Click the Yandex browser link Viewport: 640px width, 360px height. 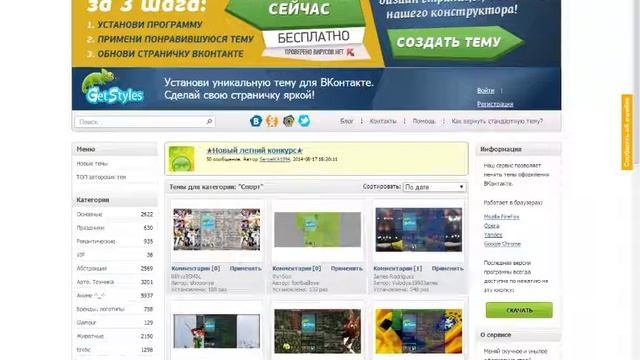coord(493,235)
